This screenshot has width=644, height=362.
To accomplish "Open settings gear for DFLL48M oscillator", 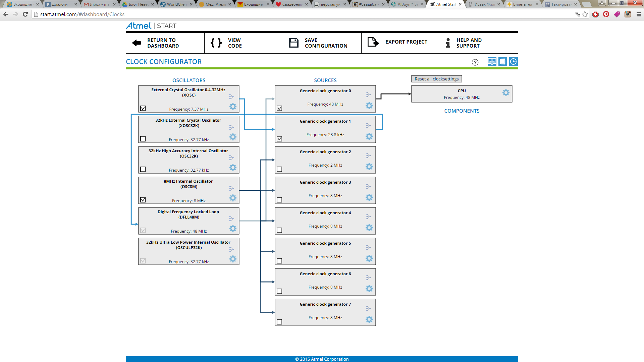I will tap(233, 229).
